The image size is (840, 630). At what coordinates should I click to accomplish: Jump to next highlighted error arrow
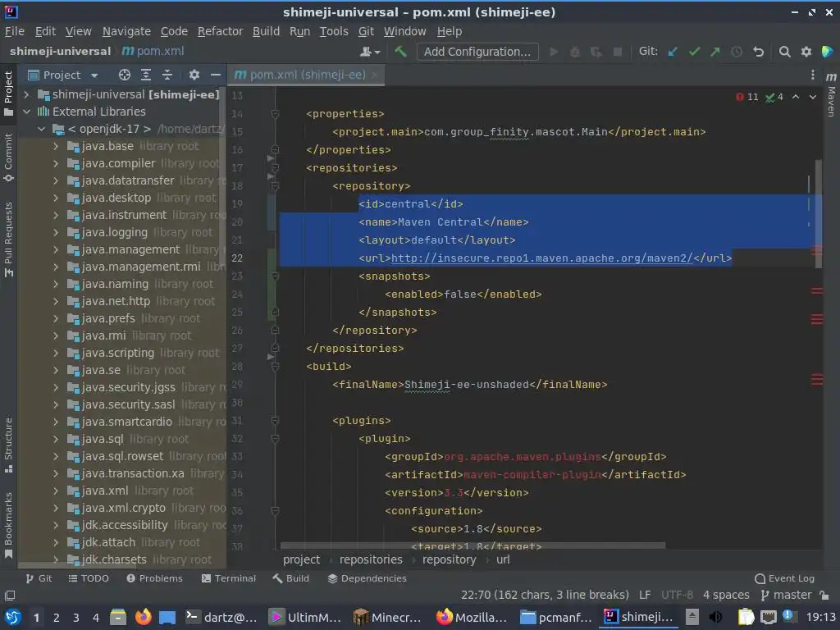click(813, 97)
